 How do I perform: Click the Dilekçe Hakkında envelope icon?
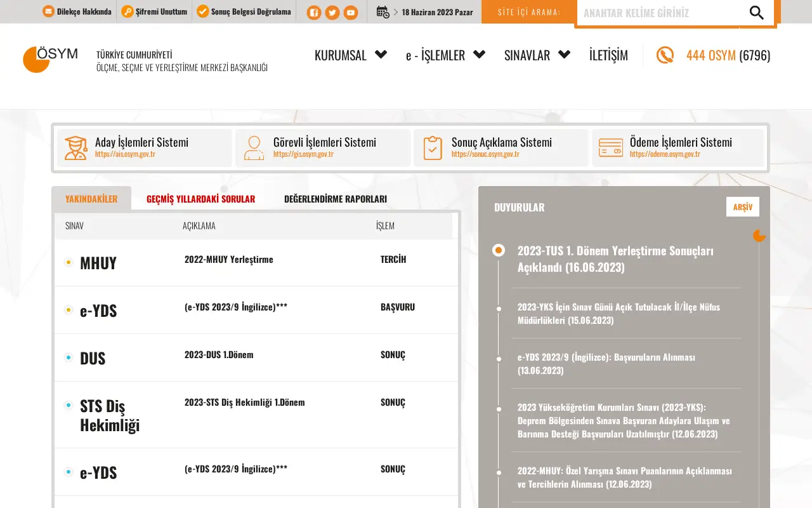tap(48, 11)
